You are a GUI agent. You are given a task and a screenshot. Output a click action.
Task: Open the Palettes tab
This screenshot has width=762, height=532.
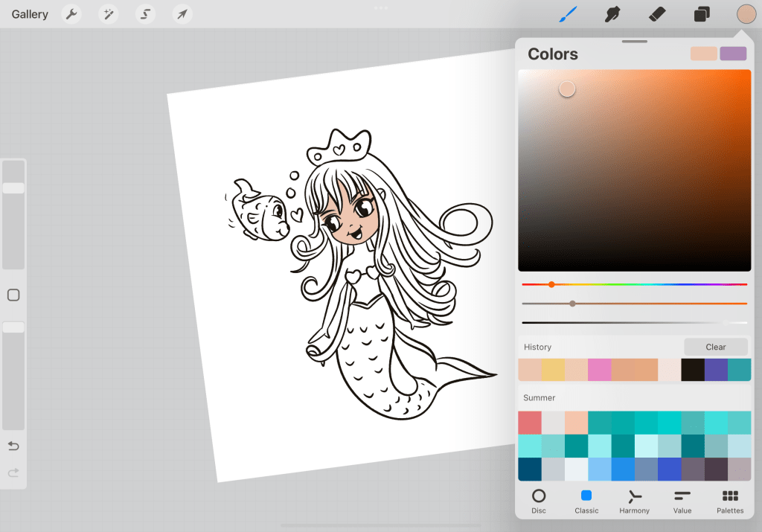[x=730, y=501]
